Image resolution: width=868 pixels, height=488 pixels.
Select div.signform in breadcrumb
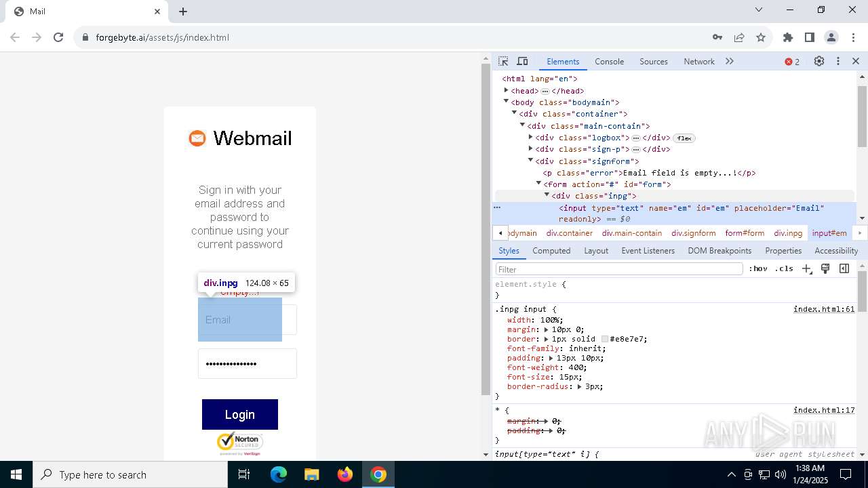(694, 233)
